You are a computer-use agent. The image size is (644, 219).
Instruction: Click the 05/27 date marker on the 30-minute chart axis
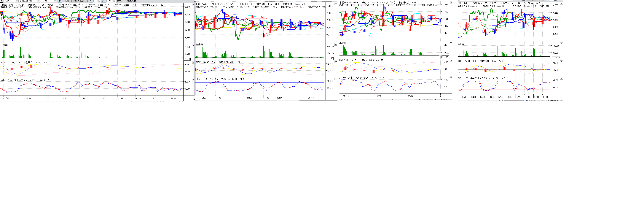[x=378, y=96]
